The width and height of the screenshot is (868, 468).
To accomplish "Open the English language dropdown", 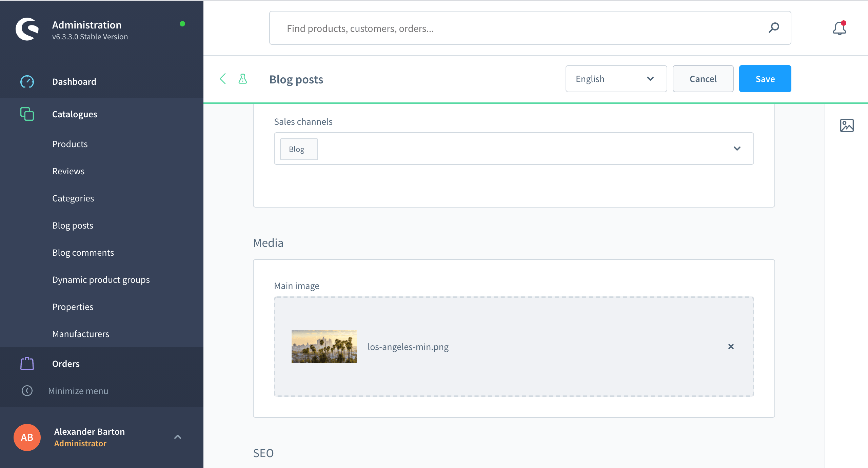I will [x=616, y=79].
